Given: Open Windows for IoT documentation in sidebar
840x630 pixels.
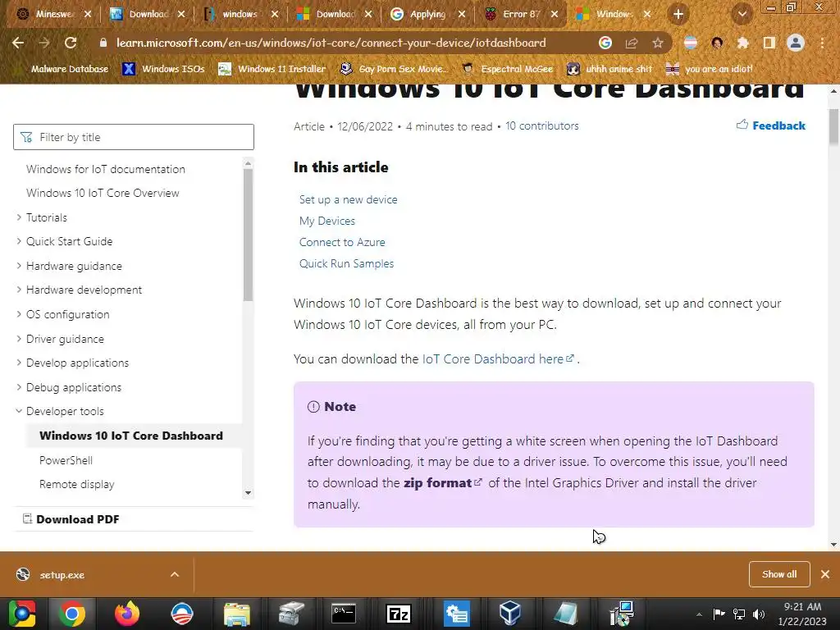Looking at the screenshot, I should [x=106, y=169].
